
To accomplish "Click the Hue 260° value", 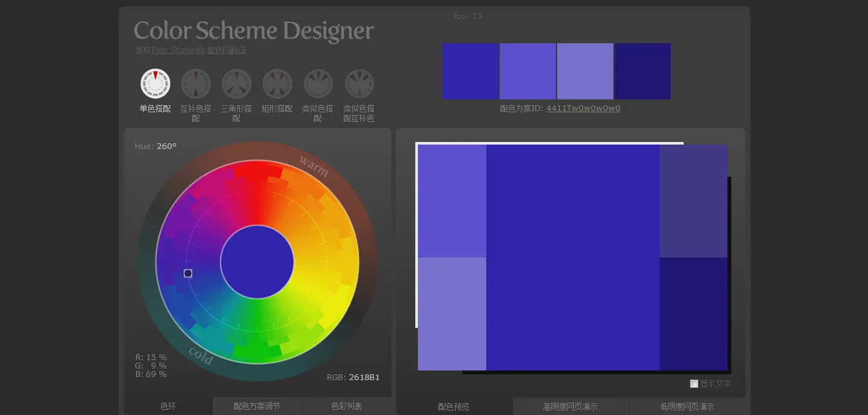I will 166,147.
